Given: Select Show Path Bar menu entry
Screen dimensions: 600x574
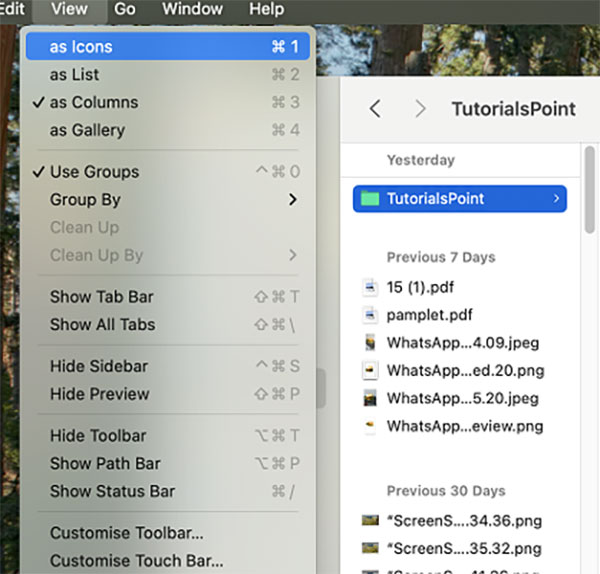Looking at the screenshot, I should [105, 463].
